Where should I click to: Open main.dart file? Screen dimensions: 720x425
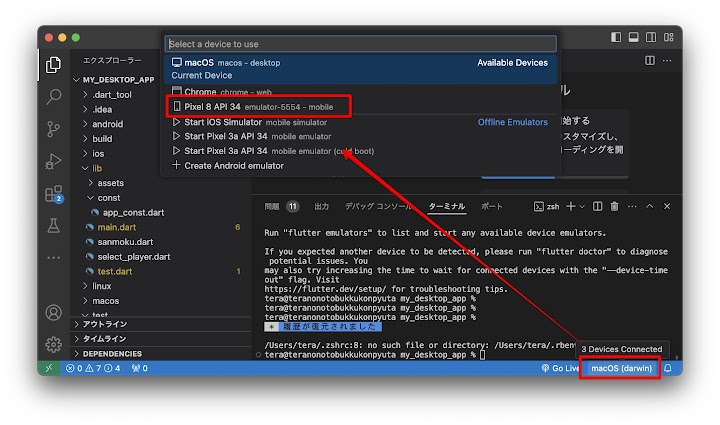coord(160,227)
